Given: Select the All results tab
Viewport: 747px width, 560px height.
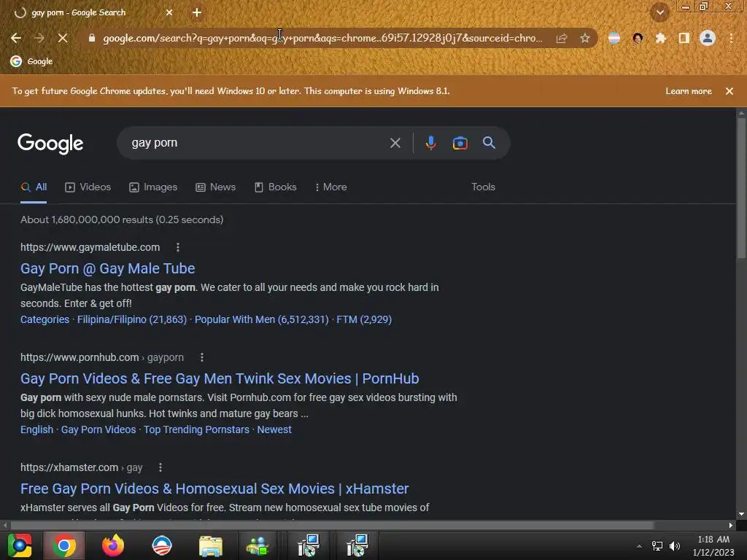Looking at the screenshot, I should click(x=34, y=187).
